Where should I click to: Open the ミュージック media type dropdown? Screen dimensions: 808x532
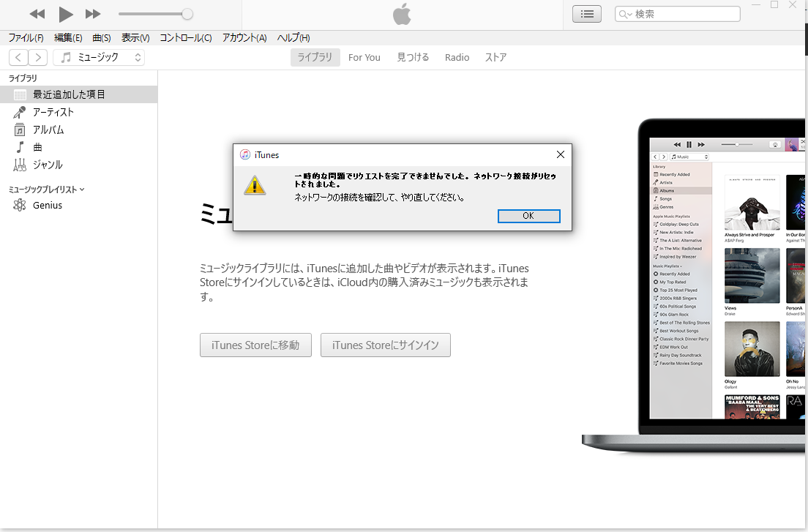[99, 57]
